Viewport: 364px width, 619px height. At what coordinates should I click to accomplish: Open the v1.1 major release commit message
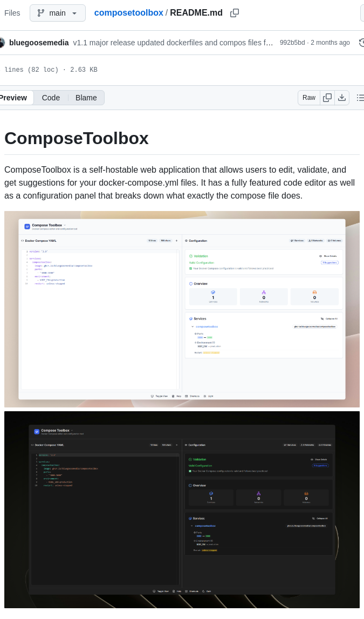(173, 43)
